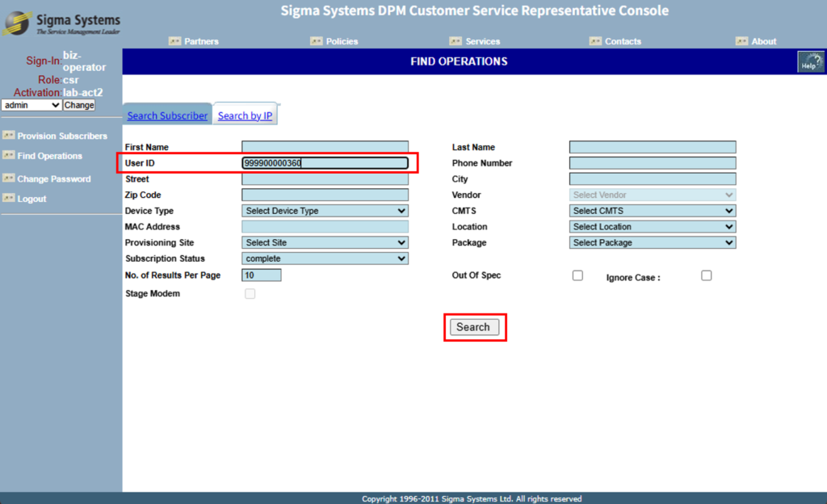This screenshot has height=504, width=827.
Task: Tick the Ignore Case checkbox
Action: coord(707,275)
